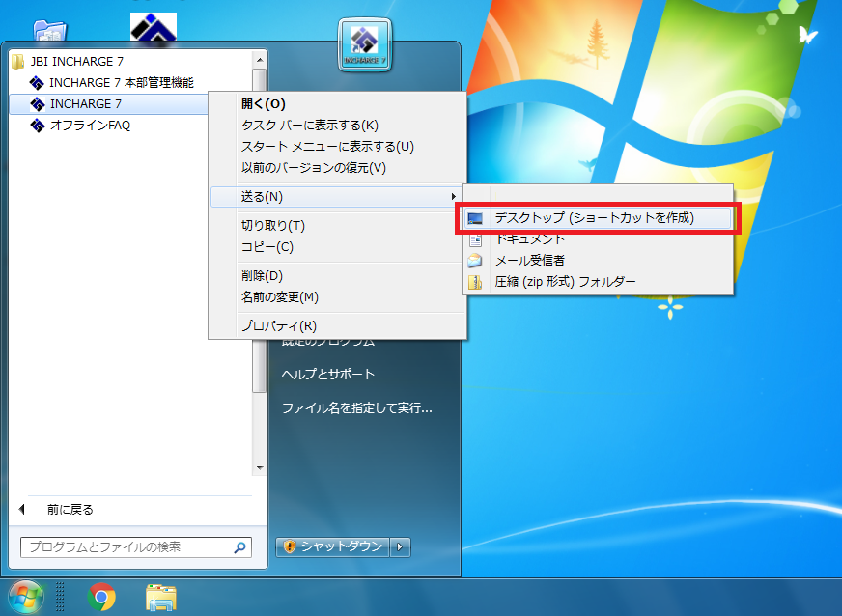
Task: Click the document icon beside ドキュメント
Action: click(475, 239)
